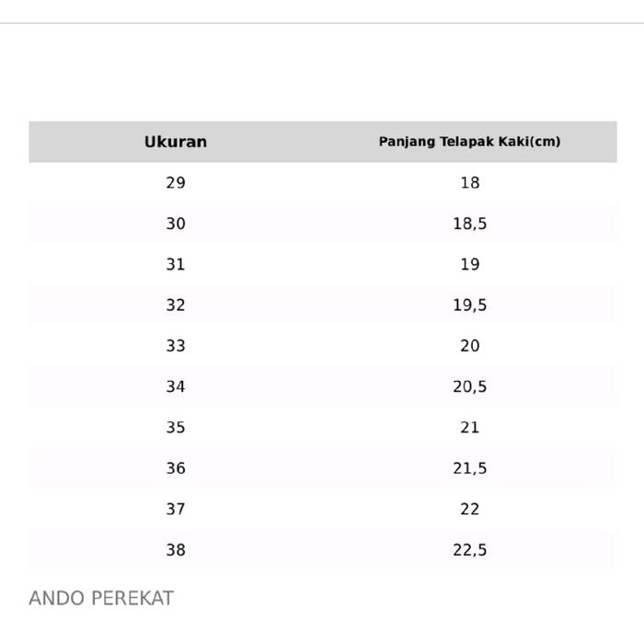
Task: Select size 38 row entry
Action: pyautogui.click(x=176, y=550)
